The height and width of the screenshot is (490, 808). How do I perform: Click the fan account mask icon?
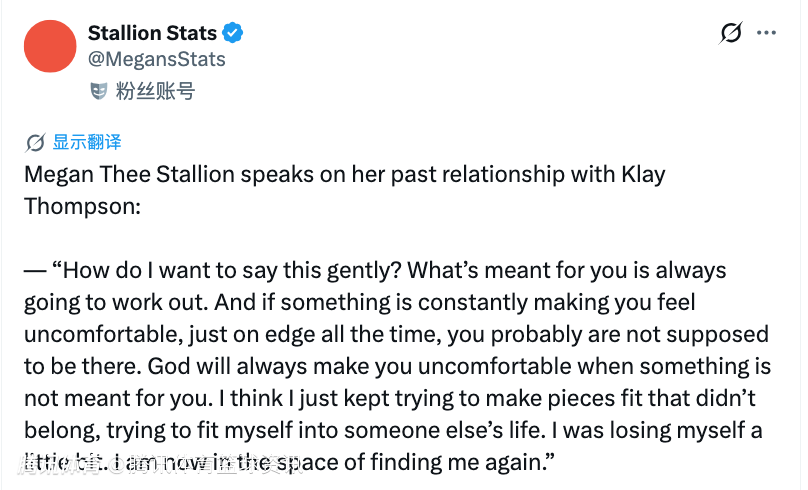(x=98, y=91)
